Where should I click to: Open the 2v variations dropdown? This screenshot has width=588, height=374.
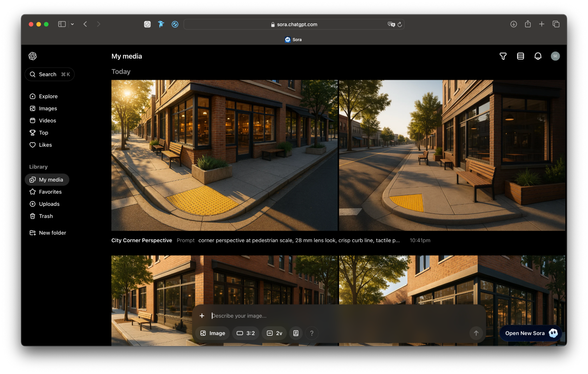coord(274,333)
